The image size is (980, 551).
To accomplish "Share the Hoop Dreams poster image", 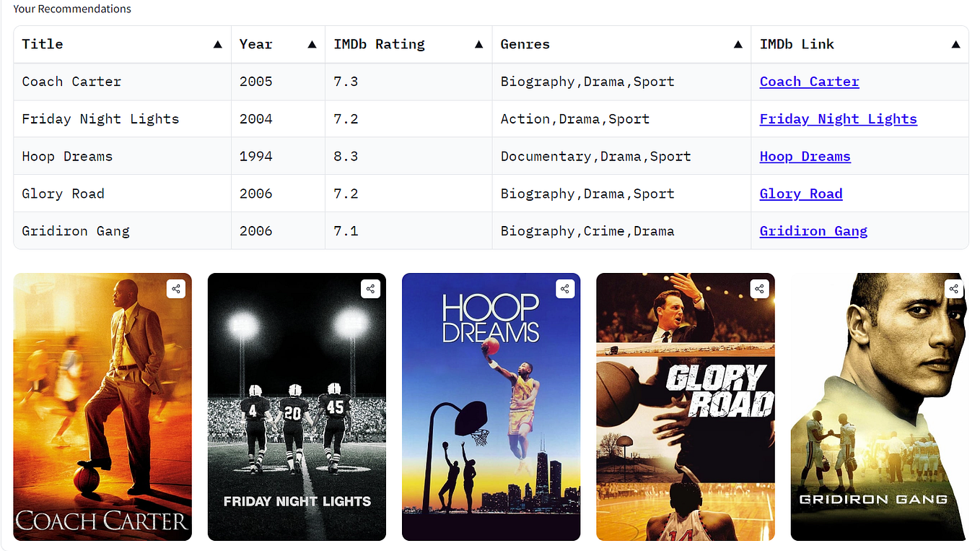I will (565, 289).
